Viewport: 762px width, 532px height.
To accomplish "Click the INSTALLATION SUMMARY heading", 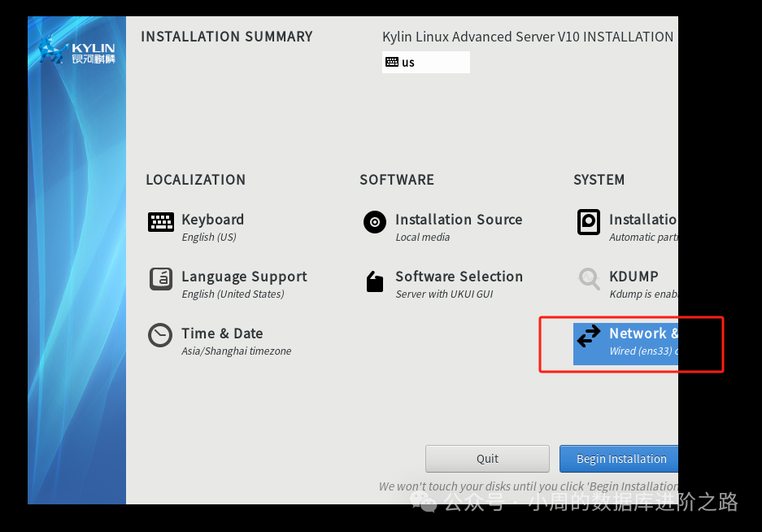I will (x=228, y=37).
